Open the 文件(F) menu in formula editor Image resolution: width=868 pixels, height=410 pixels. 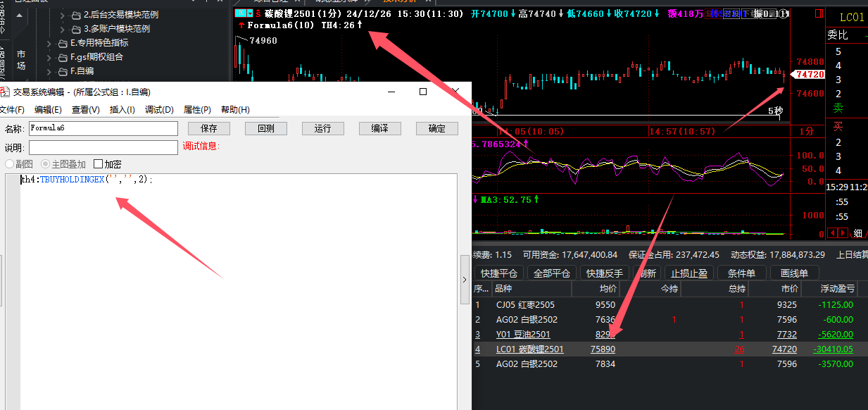pyautogui.click(x=11, y=110)
